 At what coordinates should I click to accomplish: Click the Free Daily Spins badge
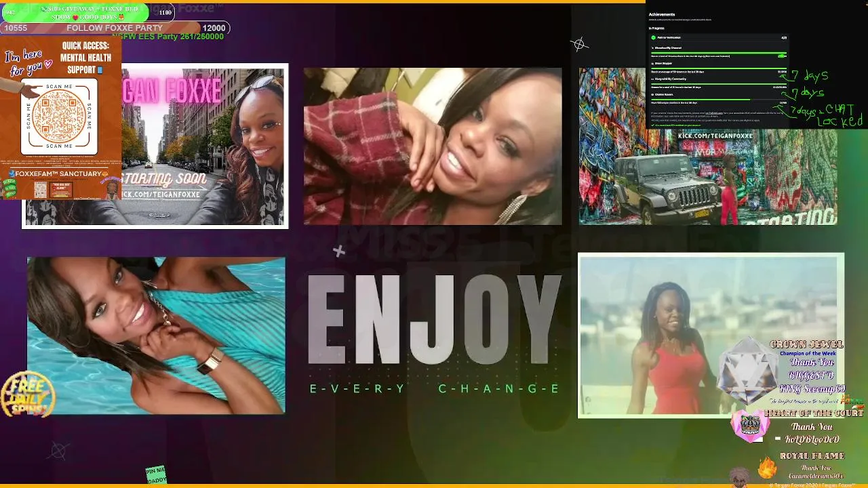(28, 394)
